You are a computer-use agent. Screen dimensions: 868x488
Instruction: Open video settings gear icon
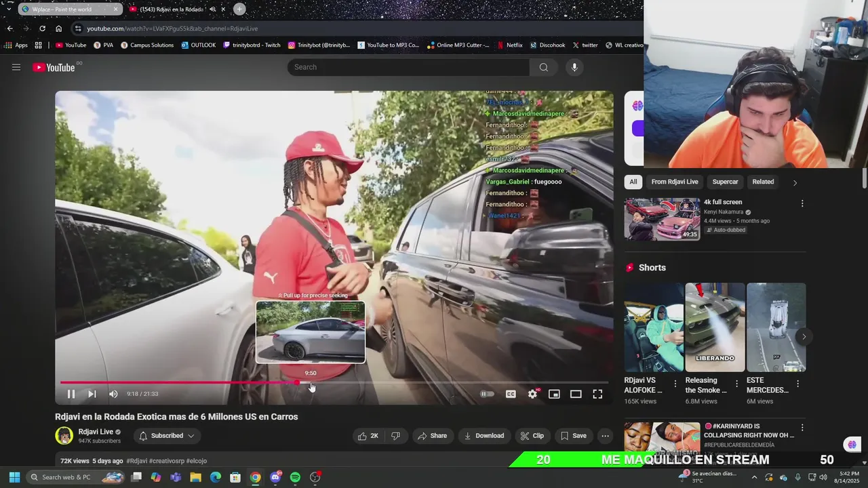point(533,394)
